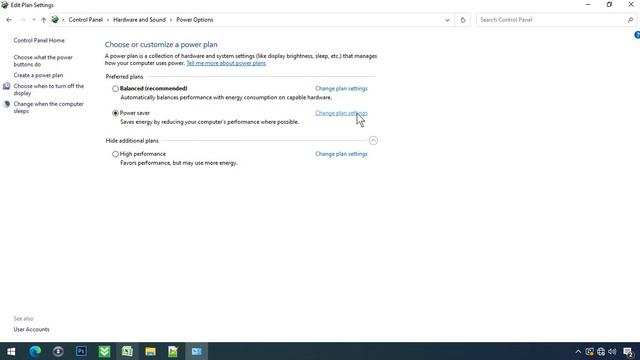Screen dimensions: 640x360
Task: Open Change plan settings for Balanced
Action: pos(341,89)
